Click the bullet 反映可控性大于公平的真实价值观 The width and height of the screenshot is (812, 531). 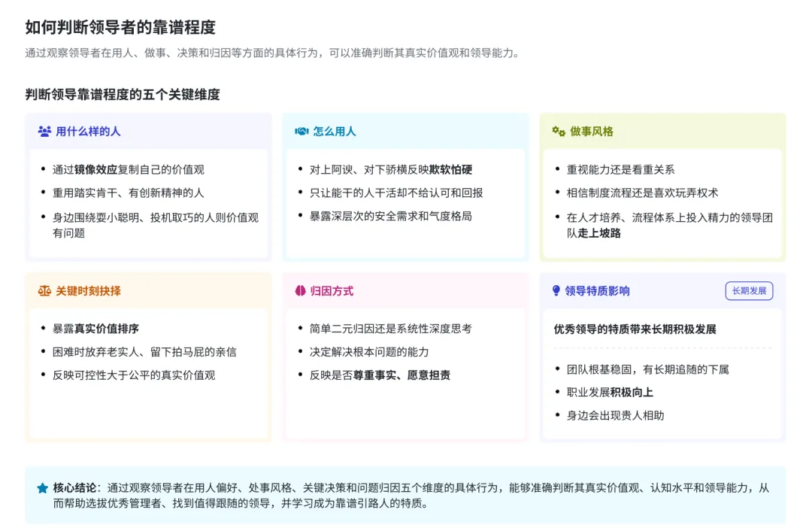pos(134,375)
